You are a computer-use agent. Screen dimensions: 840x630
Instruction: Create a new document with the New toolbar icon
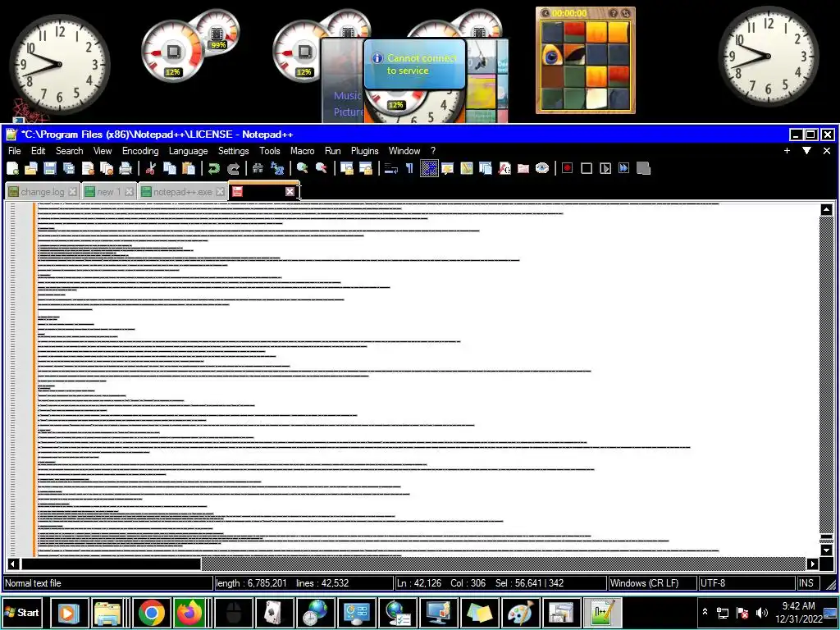click(x=13, y=169)
